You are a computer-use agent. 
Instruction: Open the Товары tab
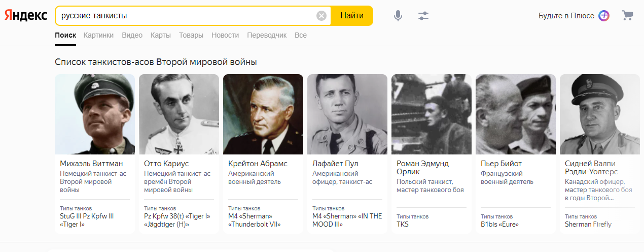coord(191,35)
